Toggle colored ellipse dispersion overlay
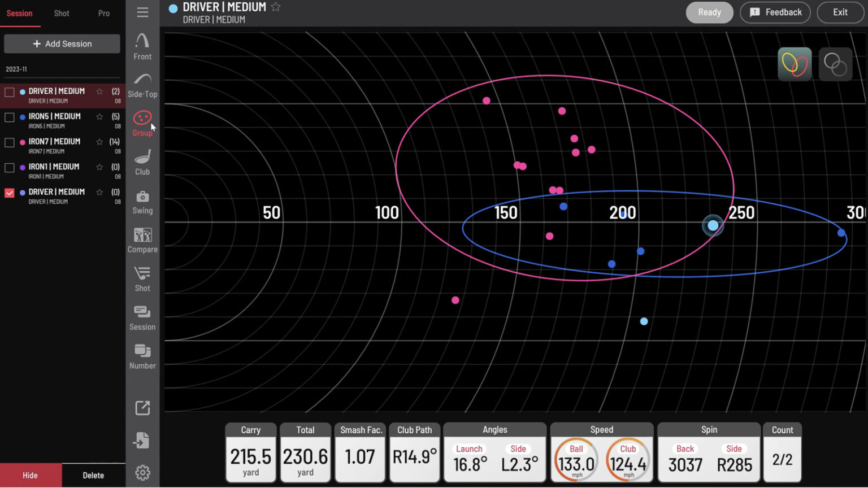 point(795,64)
